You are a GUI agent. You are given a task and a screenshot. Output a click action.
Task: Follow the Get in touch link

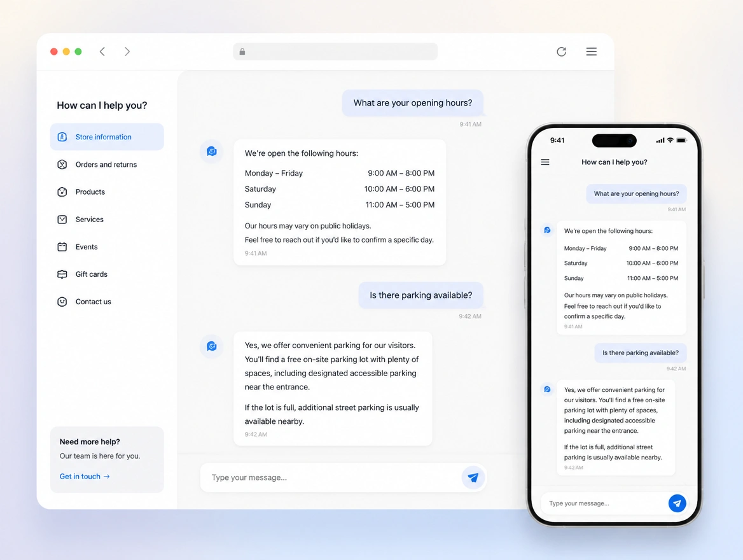(85, 477)
